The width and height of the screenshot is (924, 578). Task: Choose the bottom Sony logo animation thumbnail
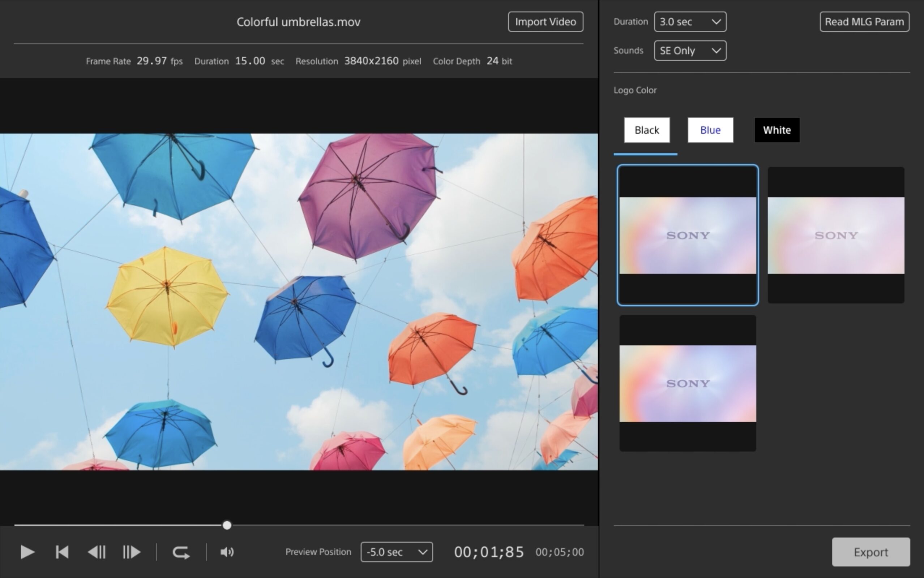pyautogui.click(x=687, y=383)
